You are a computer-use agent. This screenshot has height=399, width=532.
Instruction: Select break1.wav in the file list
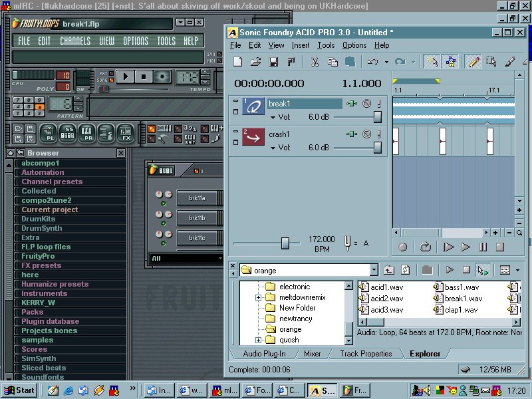pyautogui.click(x=463, y=299)
